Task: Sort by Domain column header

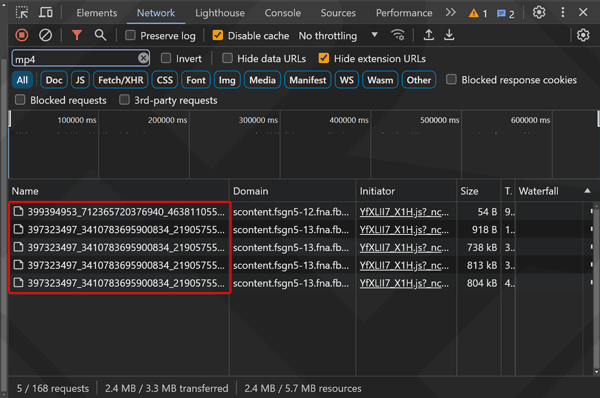Action: pyautogui.click(x=293, y=191)
